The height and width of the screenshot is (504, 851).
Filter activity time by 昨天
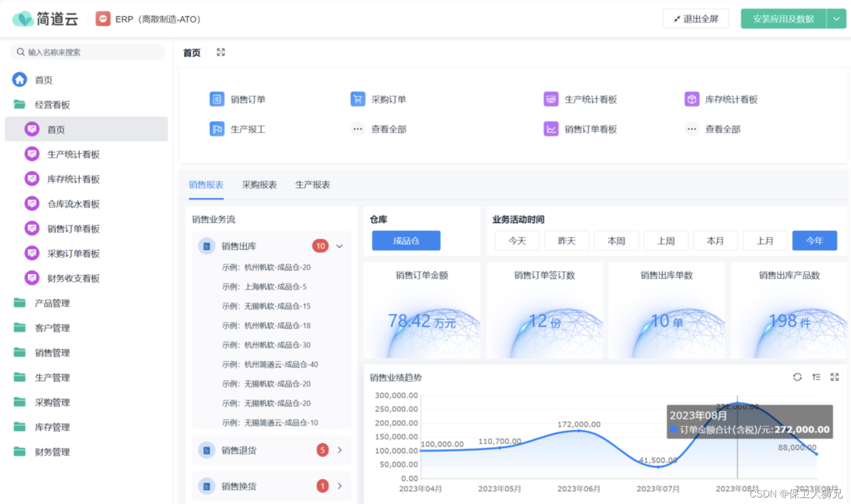pos(566,241)
